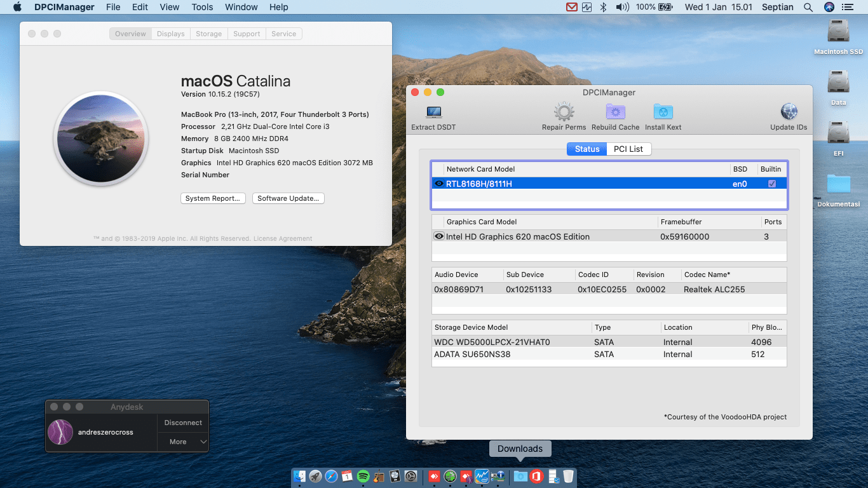Screen dimensions: 868x488
Task: Select the Data drive desktop icon
Action: (x=839, y=83)
